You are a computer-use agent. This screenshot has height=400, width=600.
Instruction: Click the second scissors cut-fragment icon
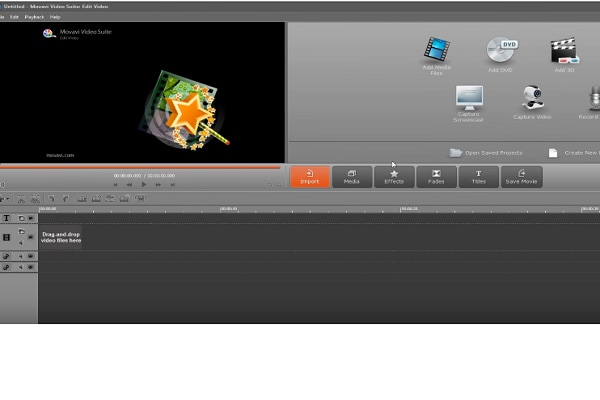35,199
